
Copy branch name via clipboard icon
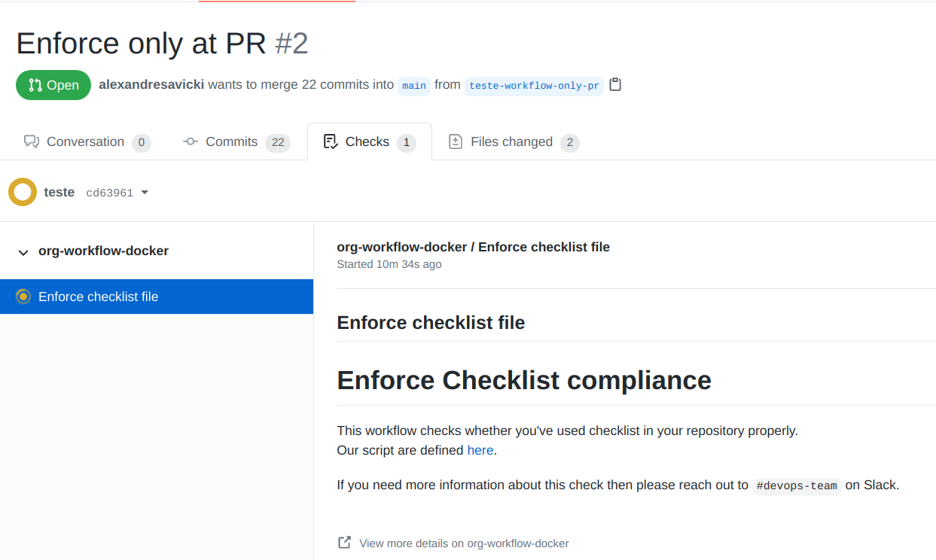click(615, 84)
